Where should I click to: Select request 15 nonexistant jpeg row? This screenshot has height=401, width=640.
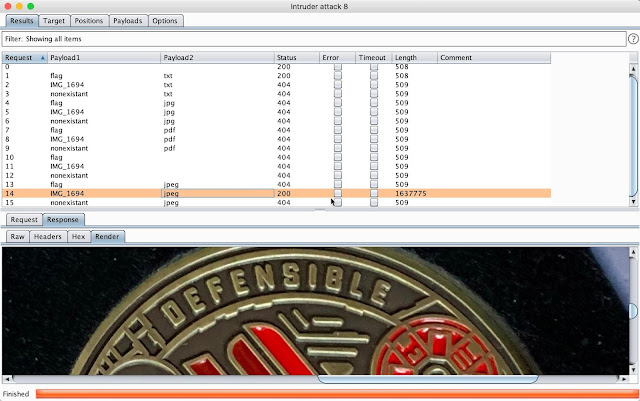pos(276,203)
